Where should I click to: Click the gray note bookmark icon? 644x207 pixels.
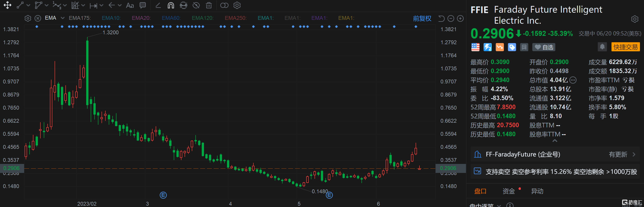click(x=524, y=47)
